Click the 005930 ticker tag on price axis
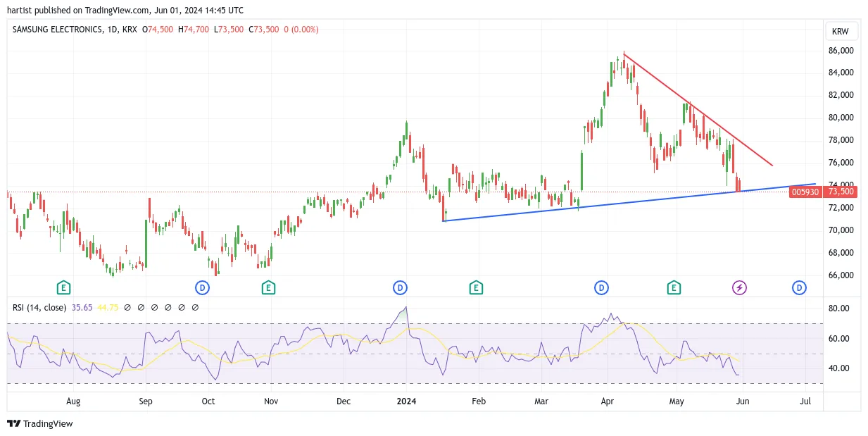This screenshot has height=436, width=868. [806, 192]
